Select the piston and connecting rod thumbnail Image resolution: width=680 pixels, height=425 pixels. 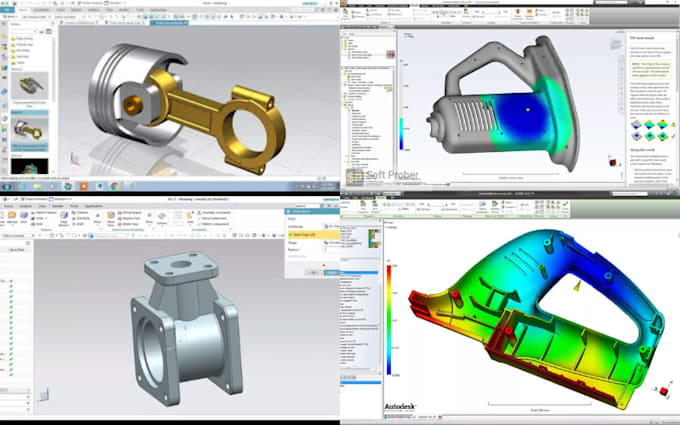tap(30, 130)
